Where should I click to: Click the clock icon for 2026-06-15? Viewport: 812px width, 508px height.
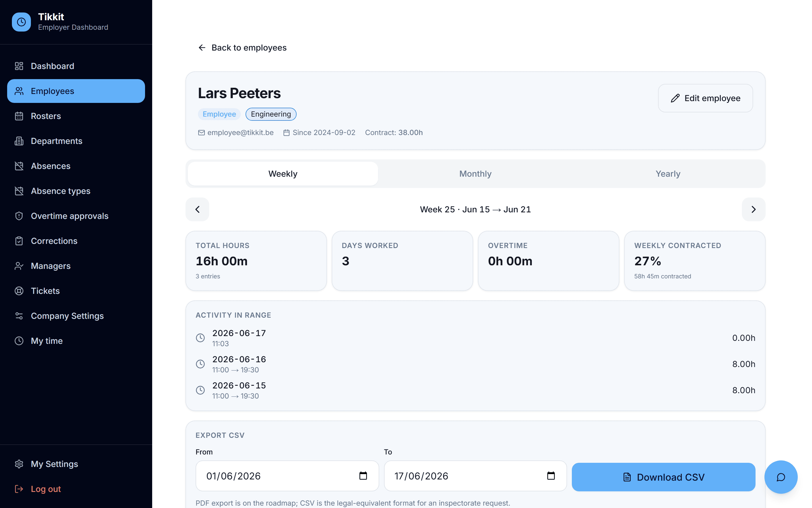pyautogui.click(x=200, y=391)
